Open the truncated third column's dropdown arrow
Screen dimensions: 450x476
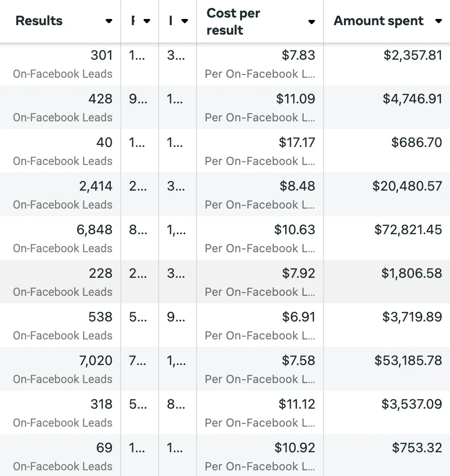(x=185, y=21)
